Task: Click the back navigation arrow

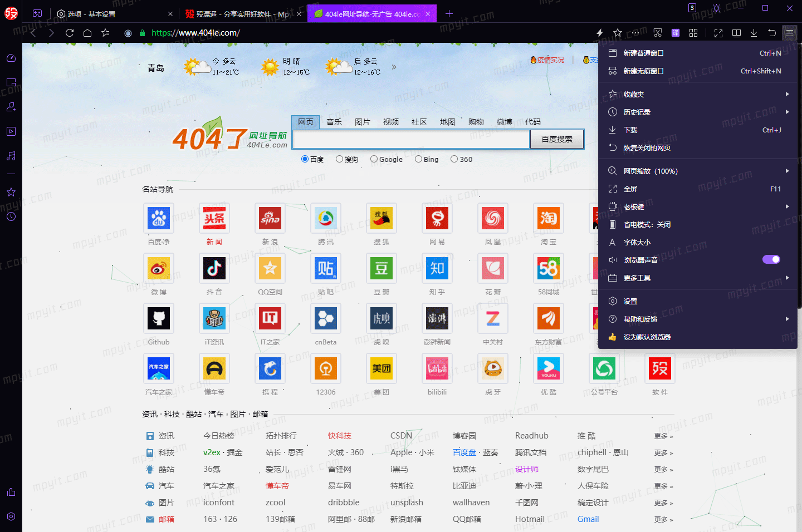Action: point(33,33)
